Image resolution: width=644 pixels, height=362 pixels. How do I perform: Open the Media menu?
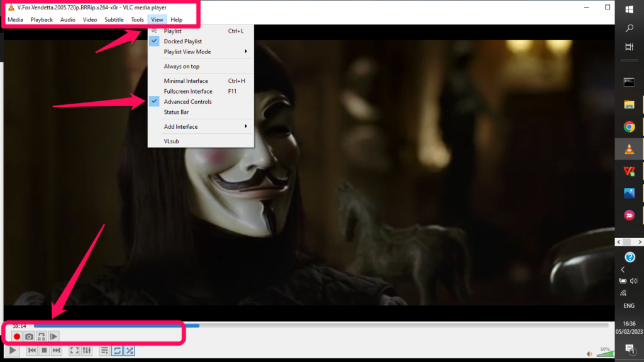coord(15,19)
